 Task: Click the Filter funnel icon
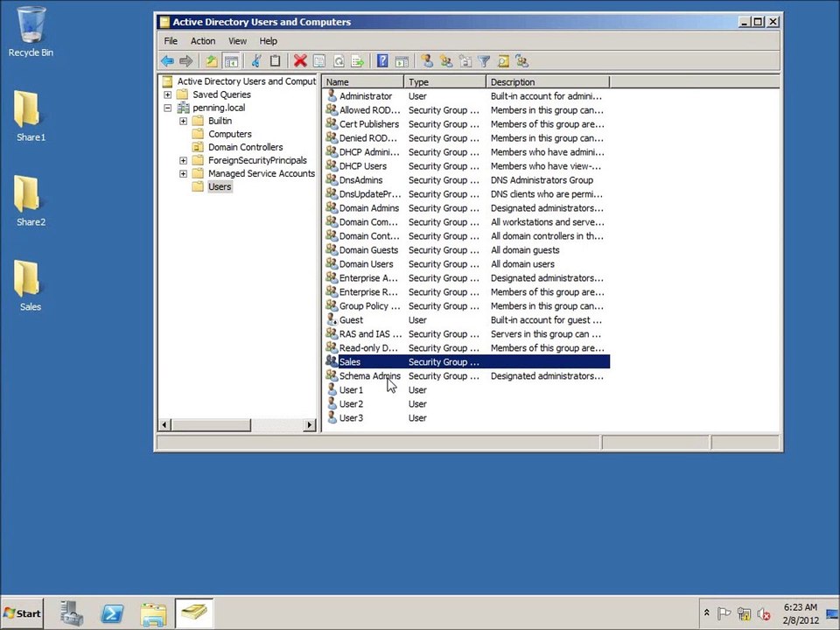[x=484, y=61]
